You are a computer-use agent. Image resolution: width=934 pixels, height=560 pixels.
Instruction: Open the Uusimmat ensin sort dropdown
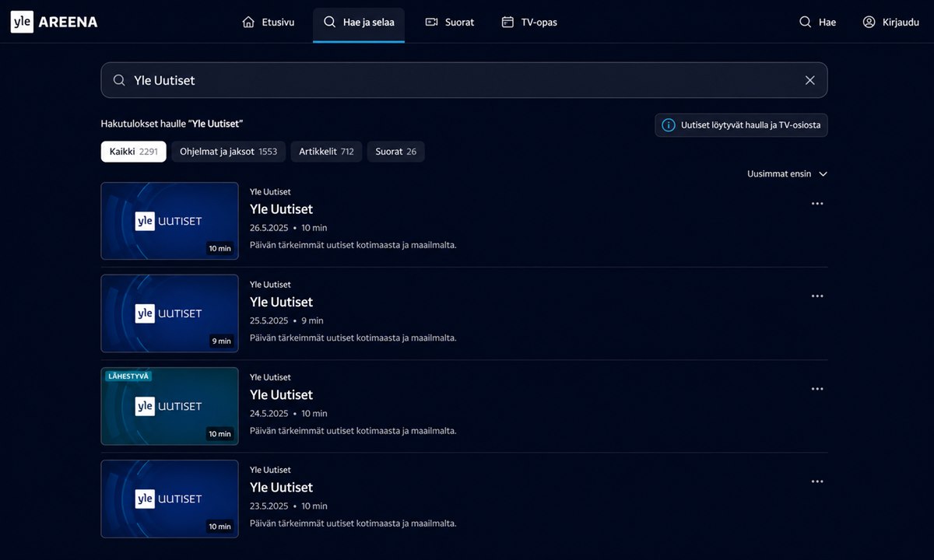click(787, 174)
